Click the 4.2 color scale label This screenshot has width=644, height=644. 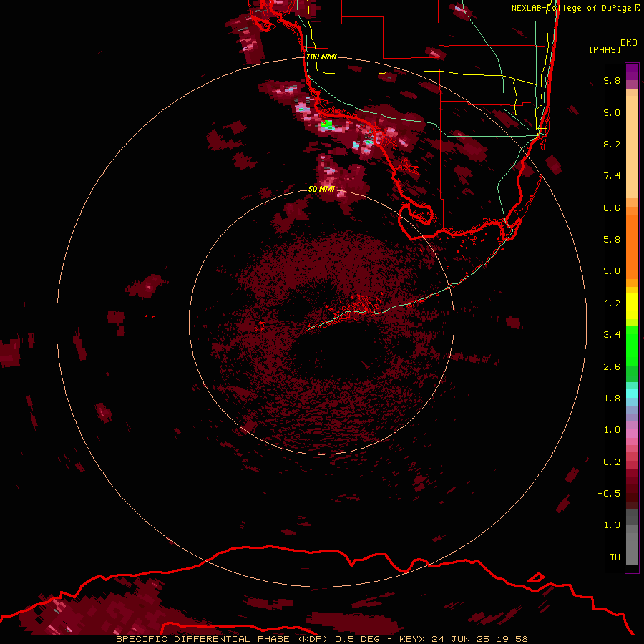[612, 303]
